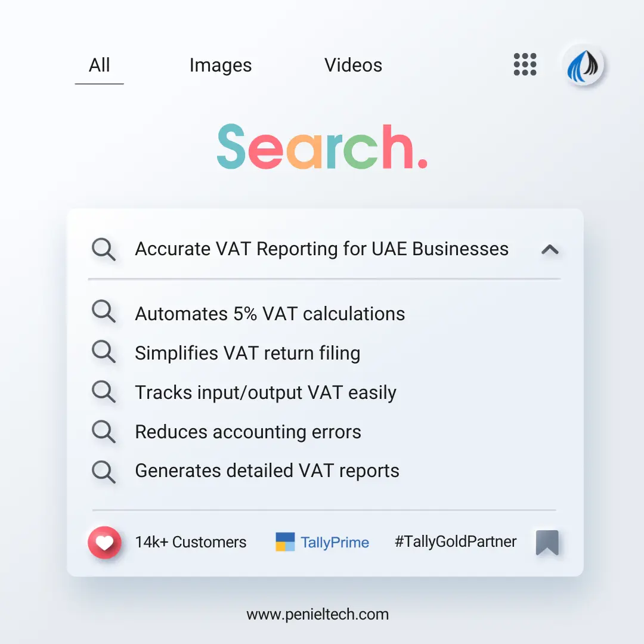The width and height of the screenshot is (644, 644).
Task: Click search icon beside Accurate VAT Reporting
Action: 104,249
